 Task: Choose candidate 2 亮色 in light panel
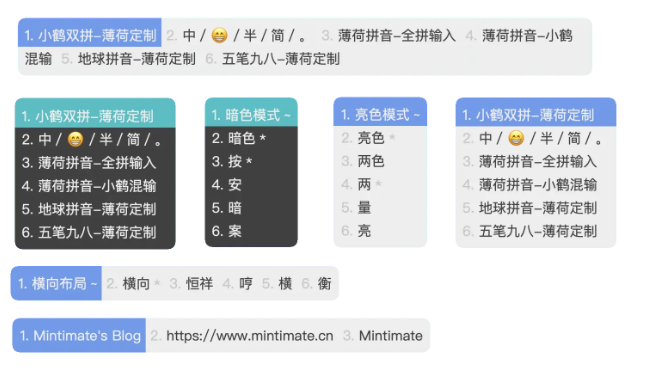pyautogui.click(x=380, y=138)
